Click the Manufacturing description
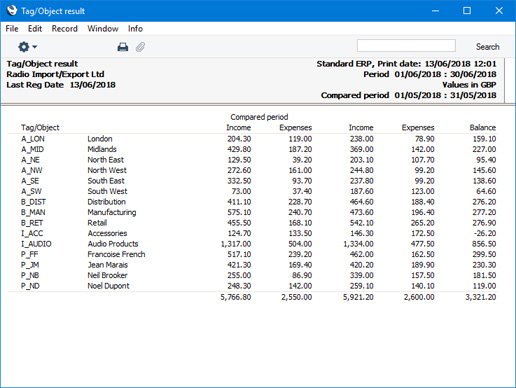Viewport: 516px width, 388px height. point(112,212)
